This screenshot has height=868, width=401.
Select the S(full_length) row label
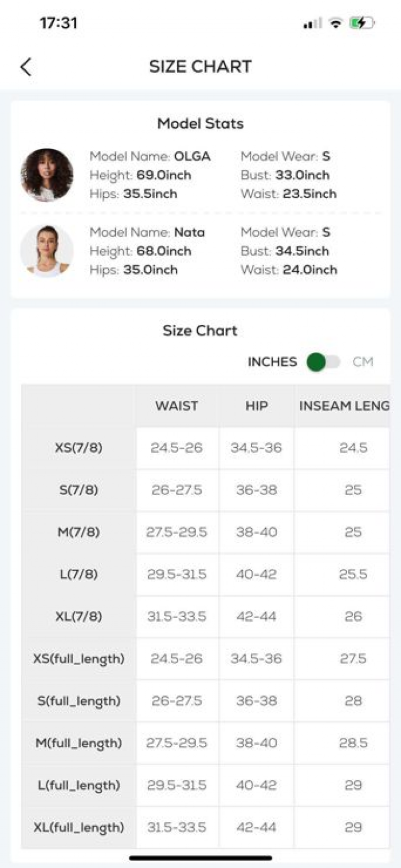78,701
